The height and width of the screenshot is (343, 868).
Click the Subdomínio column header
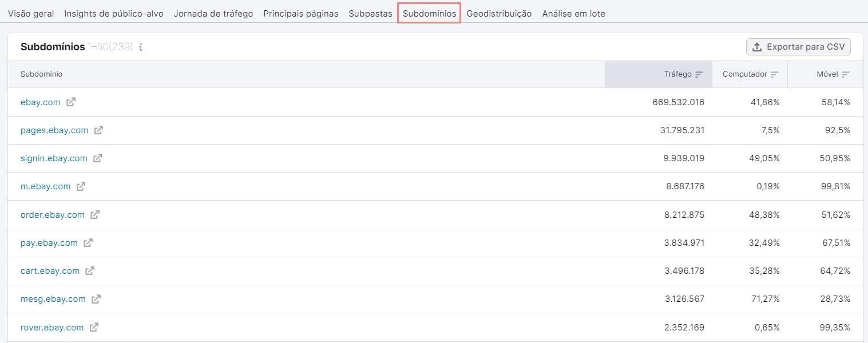click(41, 74)
